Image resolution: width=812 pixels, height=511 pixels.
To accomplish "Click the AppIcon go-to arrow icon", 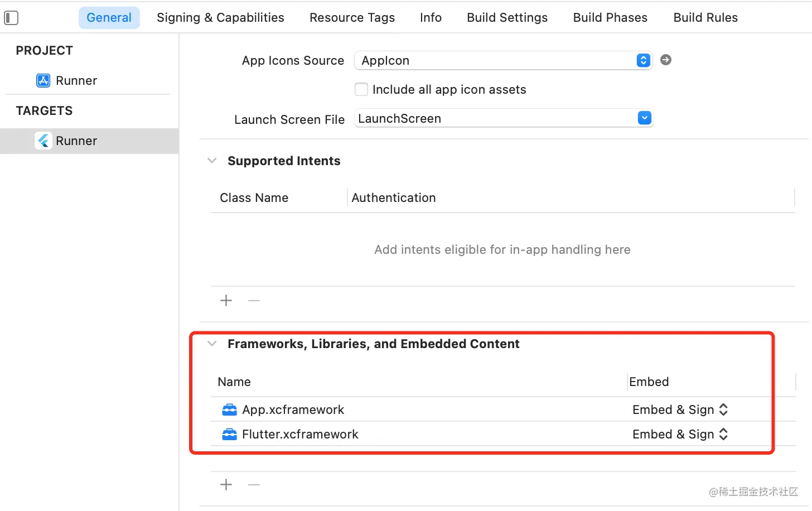I will point(665,60).
